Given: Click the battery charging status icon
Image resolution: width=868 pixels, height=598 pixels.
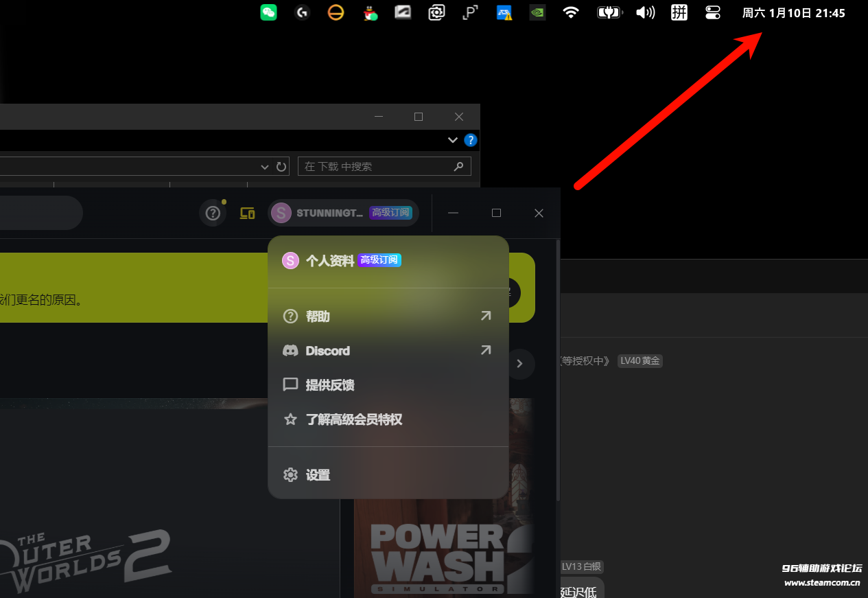Looking at the screenshot, I should (x=609, y=12).
